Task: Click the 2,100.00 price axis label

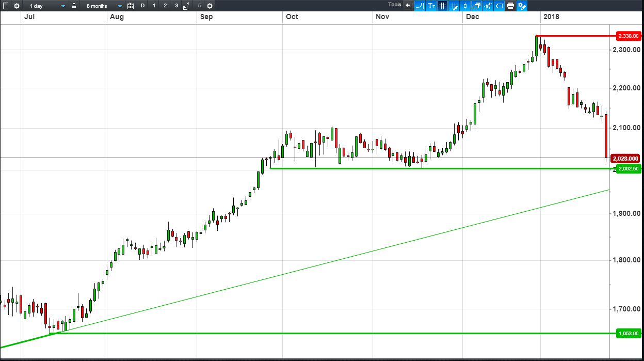Action: (626, 128)
